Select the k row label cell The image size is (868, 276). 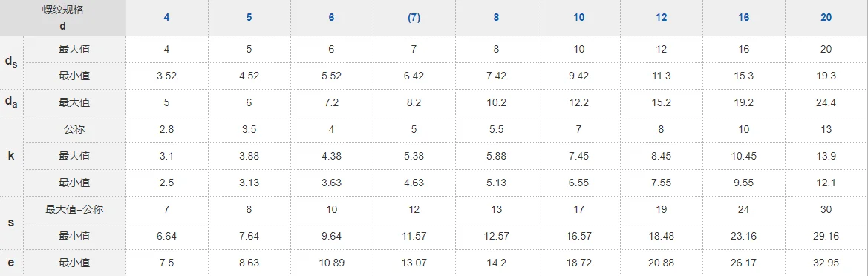[x=12, y=156]
